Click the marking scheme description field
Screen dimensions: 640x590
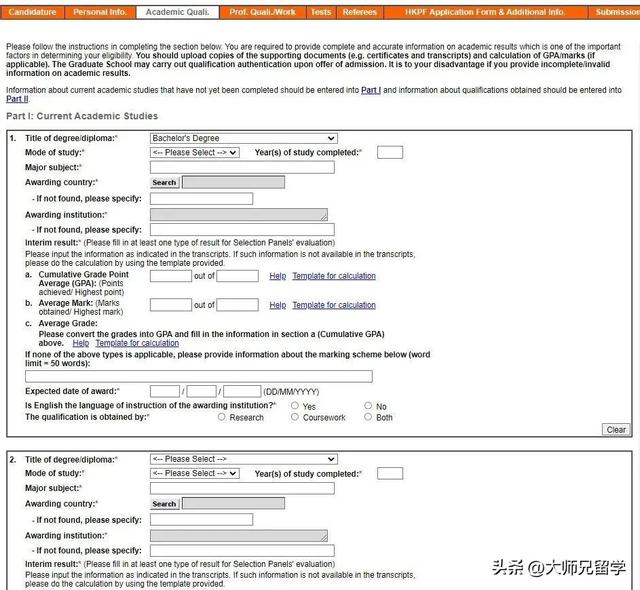[199, 376]
